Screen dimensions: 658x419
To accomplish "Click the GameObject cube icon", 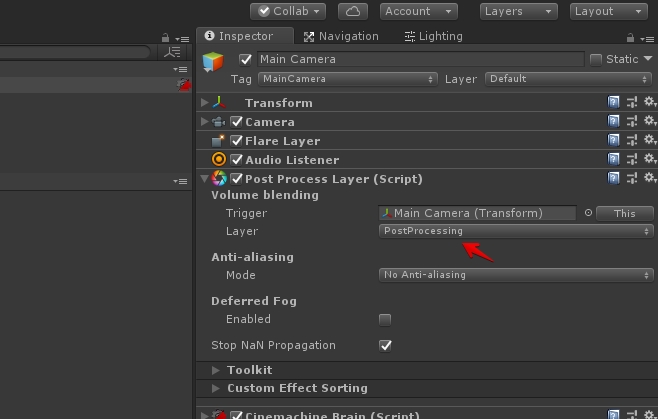I will pyautogui.click(x=213, y=62).
